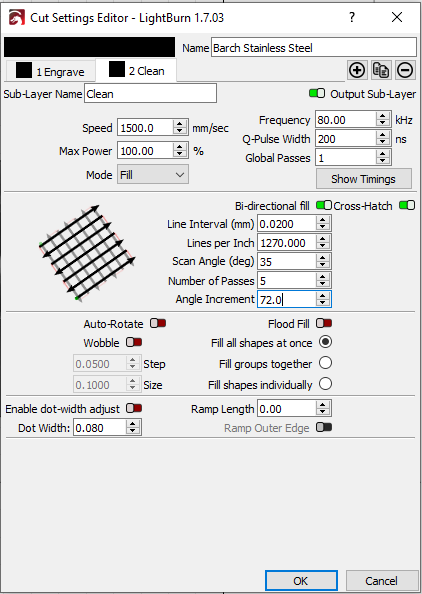Remove sub-layer with the minus icon
The width and height of the screenshot is (422, 594).
click(405, 70)
